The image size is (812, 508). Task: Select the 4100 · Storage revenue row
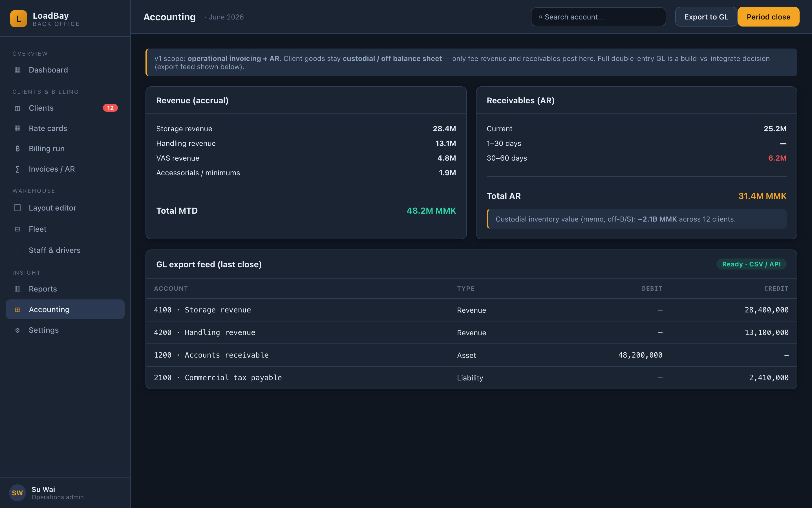(471, 310)
